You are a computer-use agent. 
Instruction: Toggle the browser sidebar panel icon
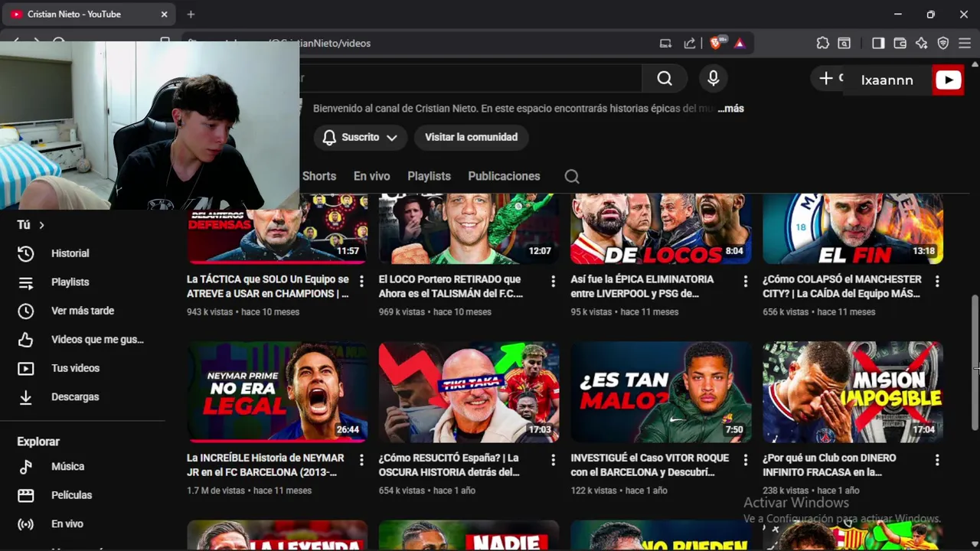878,44
